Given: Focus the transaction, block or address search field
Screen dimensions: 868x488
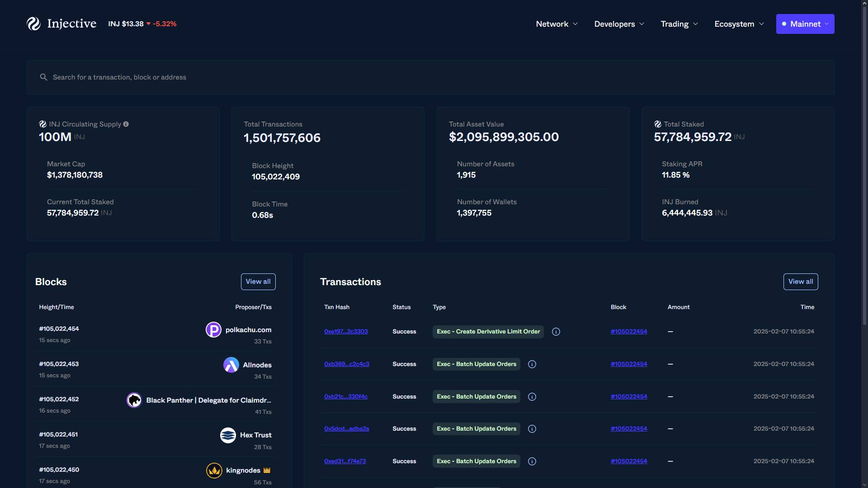Looking at the screenshot, I should [430, 77].
